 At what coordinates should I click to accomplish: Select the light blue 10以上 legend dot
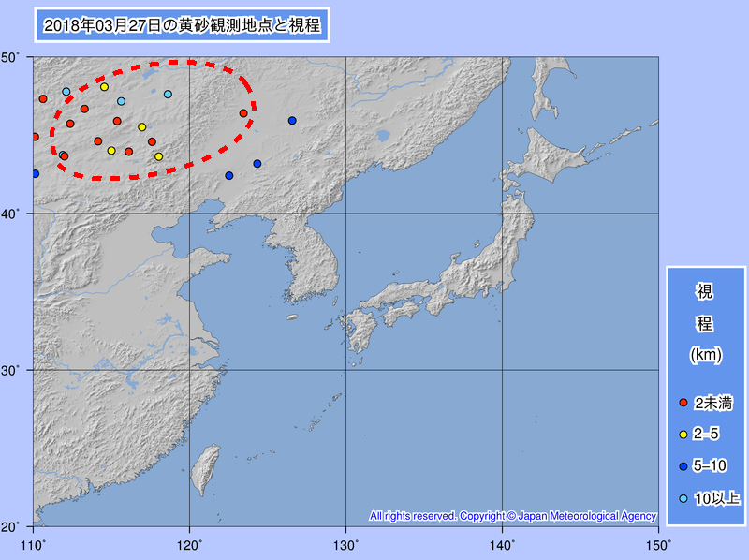pyautogui.click(x=683, y=498)
